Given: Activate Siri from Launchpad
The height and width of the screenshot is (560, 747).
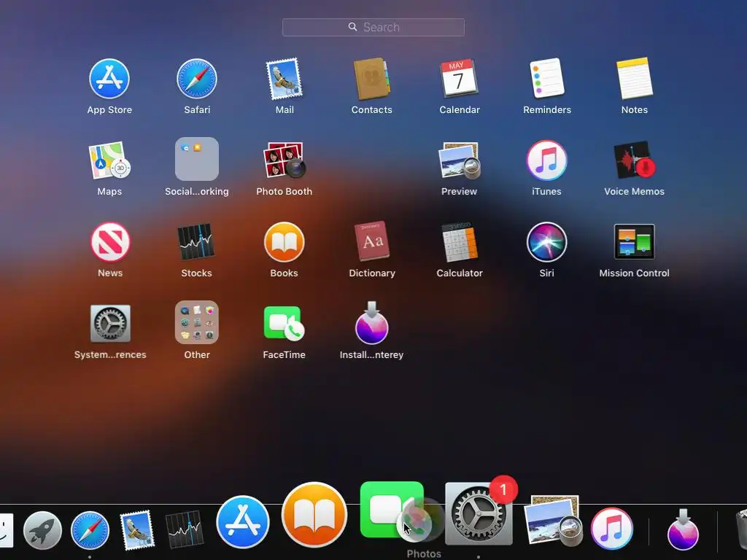Looking at the screenshot, I should point(546,242).
